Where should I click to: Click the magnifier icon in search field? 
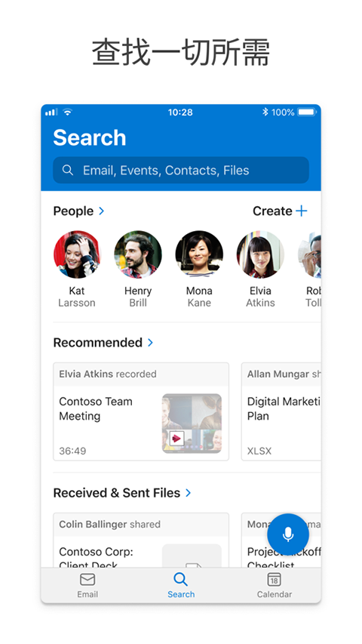68,170
